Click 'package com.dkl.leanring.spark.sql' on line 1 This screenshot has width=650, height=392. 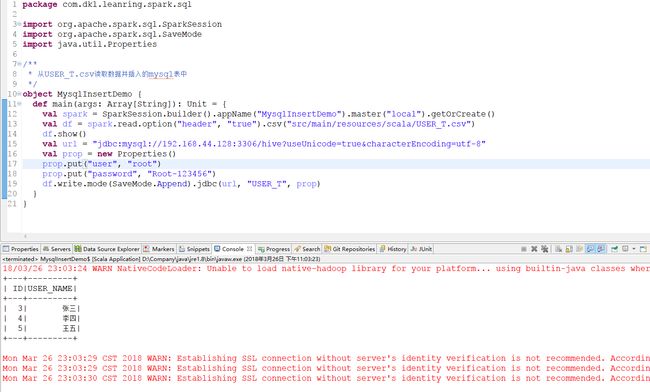[107, 5]
